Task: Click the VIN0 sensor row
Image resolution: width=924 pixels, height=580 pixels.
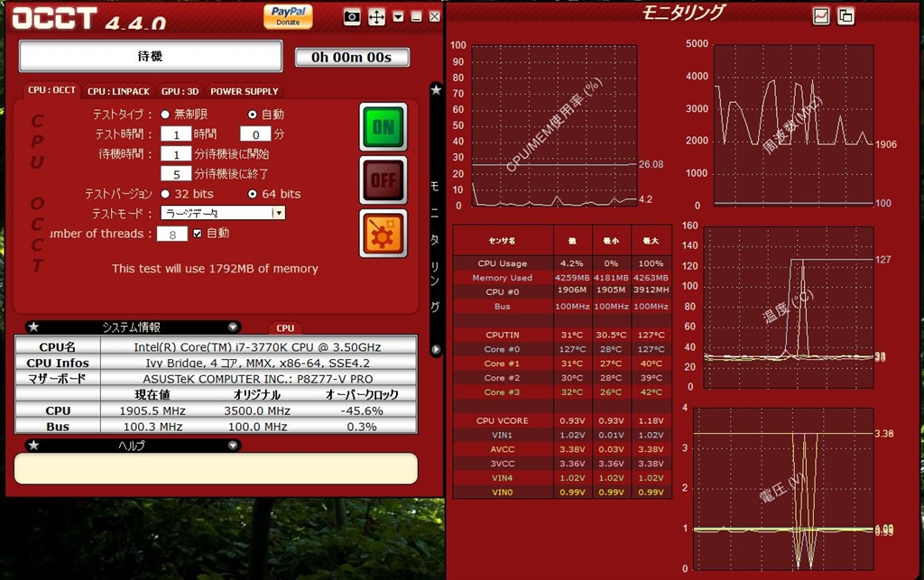Action: coord(562,492)
